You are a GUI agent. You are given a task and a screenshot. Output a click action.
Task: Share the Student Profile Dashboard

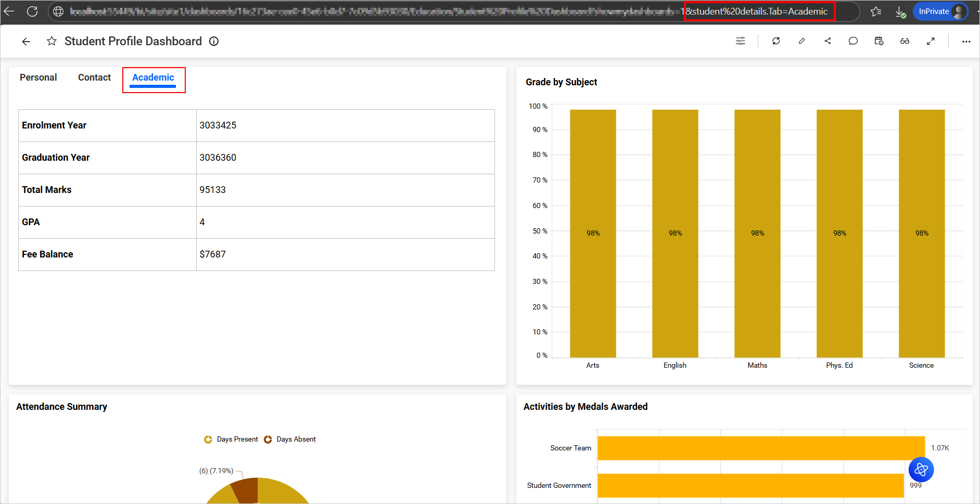click(x=828, y=41)
